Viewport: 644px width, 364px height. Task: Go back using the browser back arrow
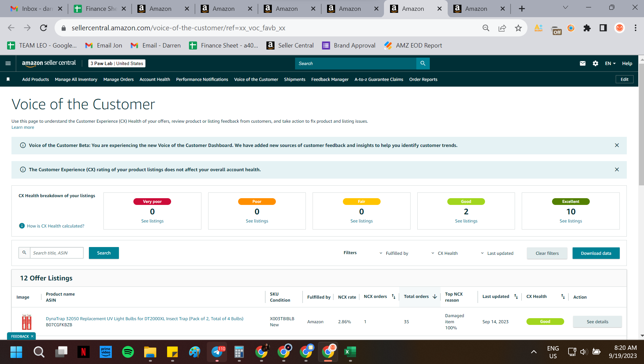point(11,28)
